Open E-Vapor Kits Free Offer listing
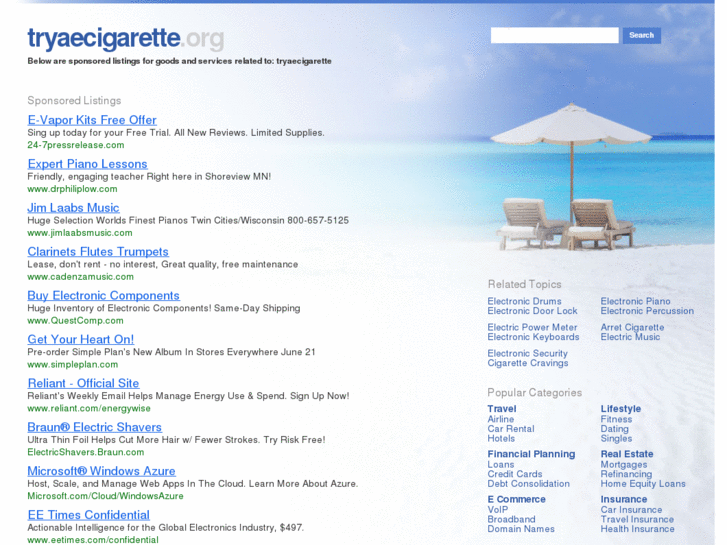The height and width of the screenshot is (545, 727). [x=92, y=120]
